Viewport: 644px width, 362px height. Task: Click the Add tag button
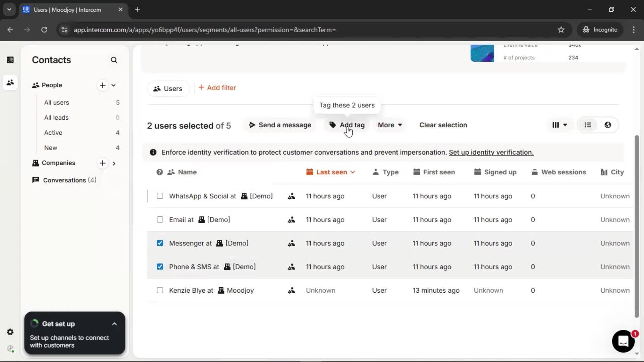pos(347,125)
